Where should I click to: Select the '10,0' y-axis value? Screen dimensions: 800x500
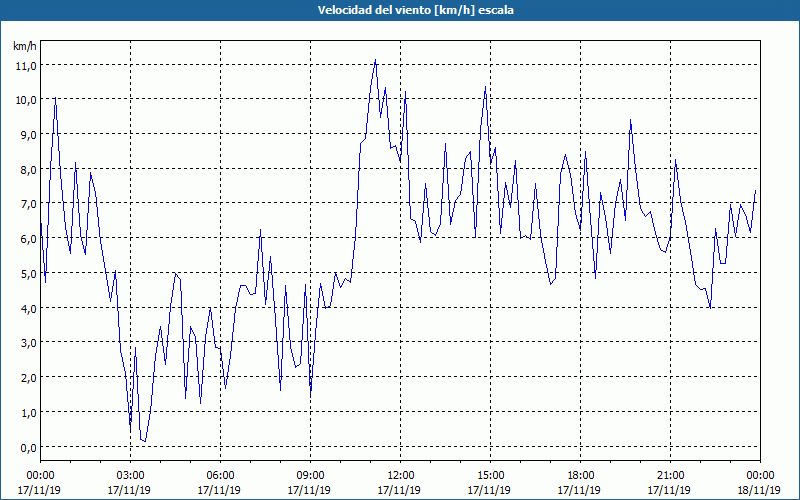[x=26, y=99]
